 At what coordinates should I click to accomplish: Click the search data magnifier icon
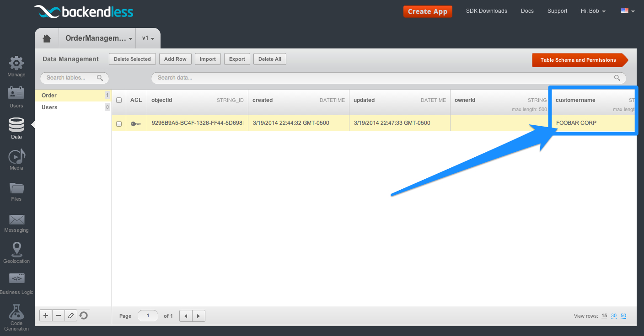click(617, 78)
